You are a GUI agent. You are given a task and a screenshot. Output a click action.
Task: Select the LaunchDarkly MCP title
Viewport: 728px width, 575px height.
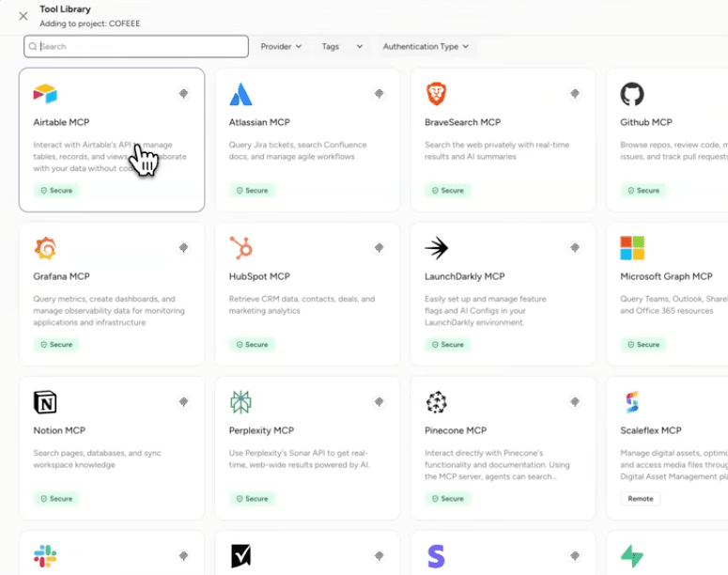tap(465, 276)
